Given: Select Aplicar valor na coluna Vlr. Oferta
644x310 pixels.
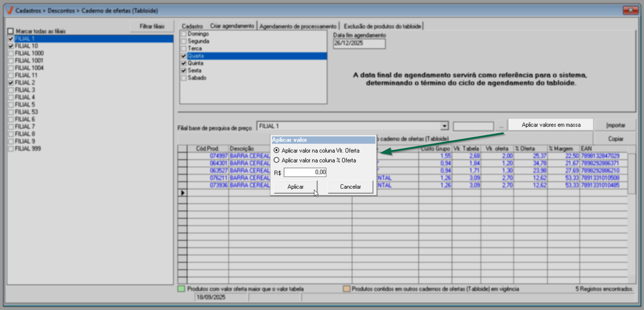Looking at the screenshot, I should (x=277, y=151).
